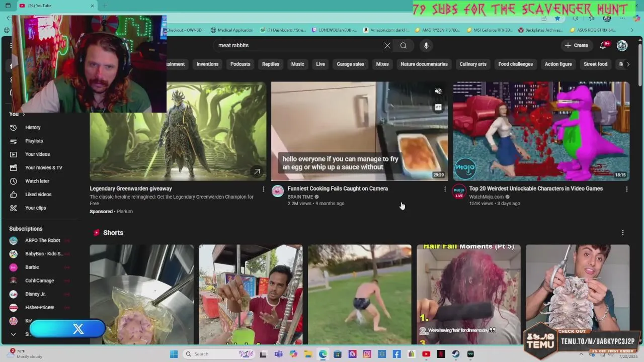Unmute the cooking fails video preview

[x=438, y=92]
